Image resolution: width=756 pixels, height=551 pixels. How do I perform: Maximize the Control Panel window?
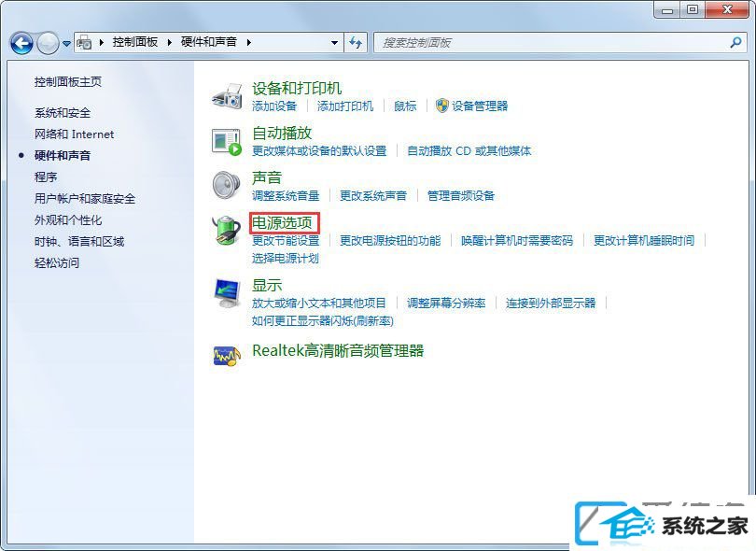693,9
